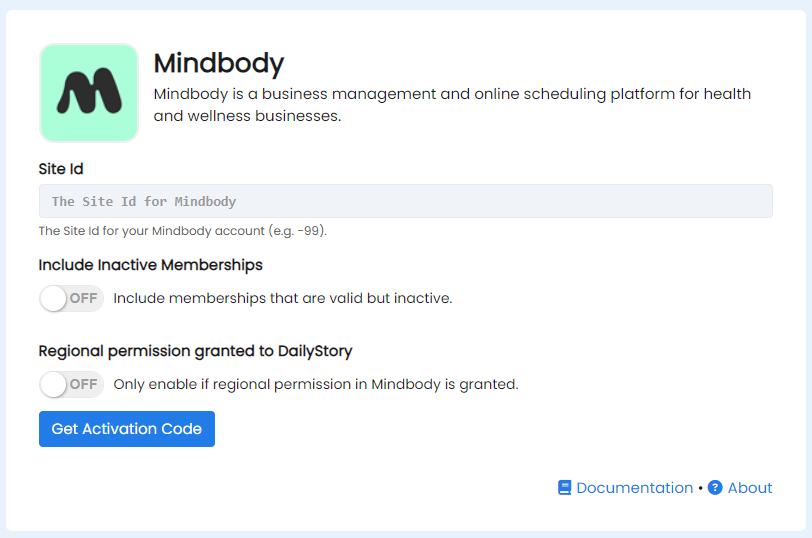Toggle Include Inactive Memberships switch
Image resolution: width=812 pixels, height=538 pixels.
71,298
